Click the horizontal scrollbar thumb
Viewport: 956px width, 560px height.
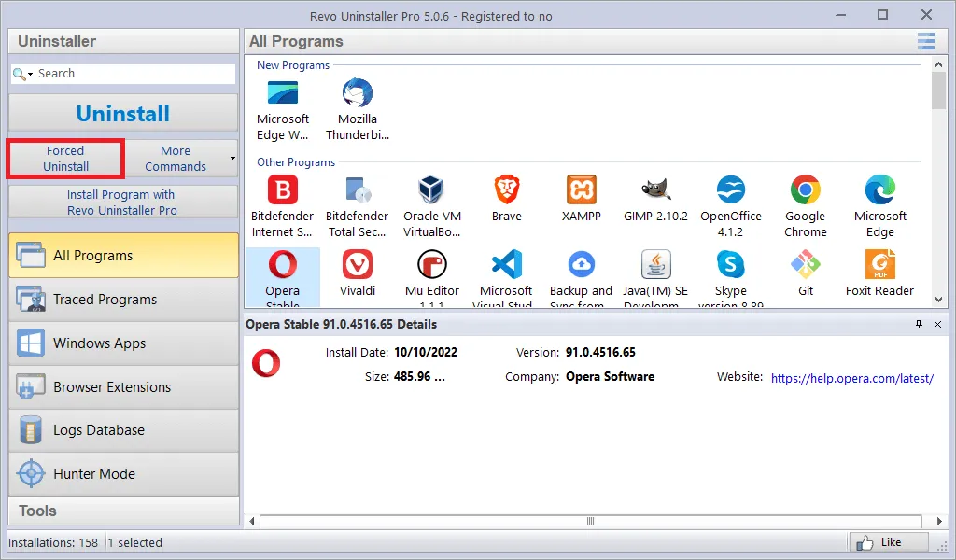590,521
